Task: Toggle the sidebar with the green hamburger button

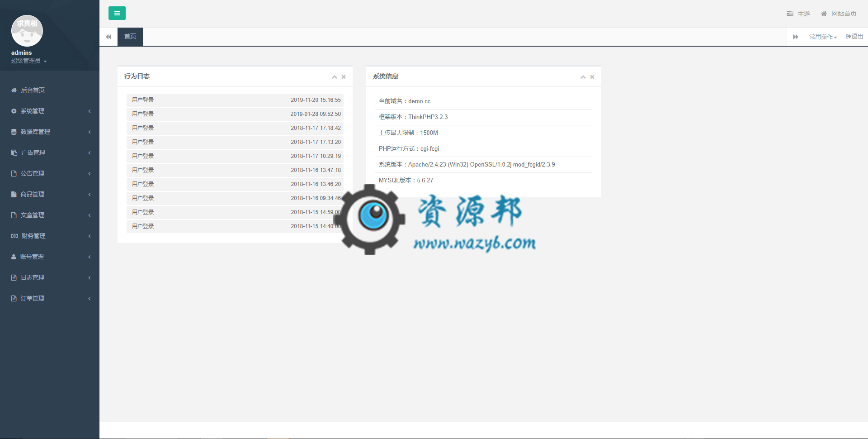Action: [117, 13]
